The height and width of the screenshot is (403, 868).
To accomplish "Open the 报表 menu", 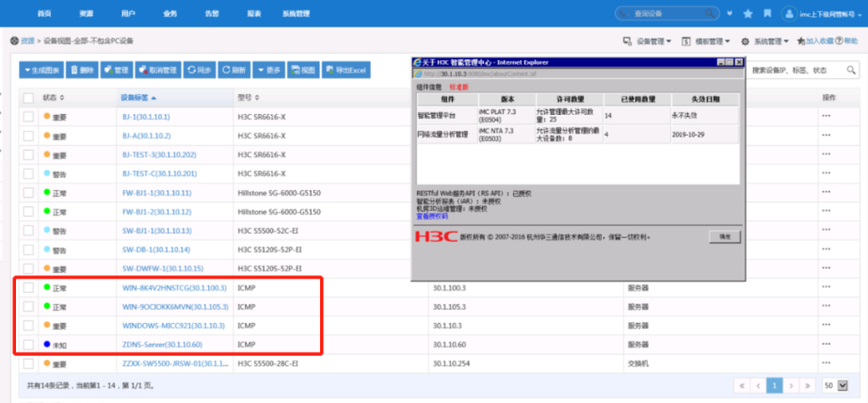I will click(253, 13).
